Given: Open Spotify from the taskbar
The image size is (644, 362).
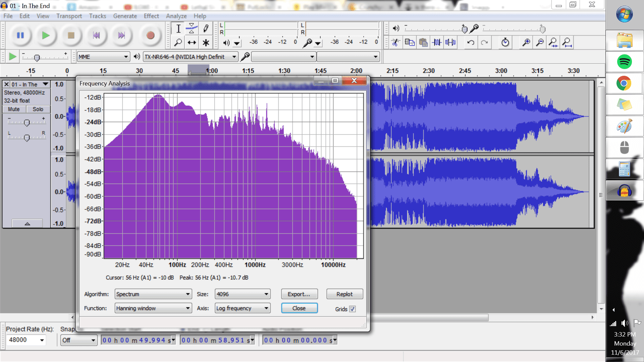Looking at the screenshot, I should coord(624,62).
